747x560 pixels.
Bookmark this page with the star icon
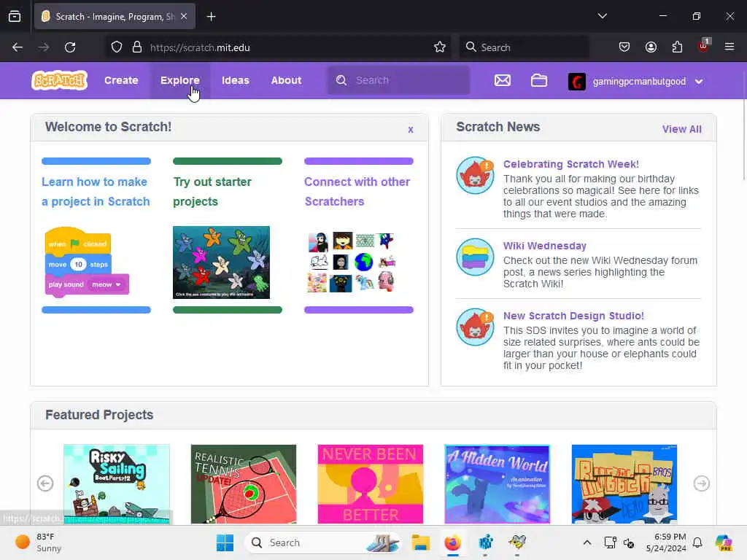click(x=440, y=47)
